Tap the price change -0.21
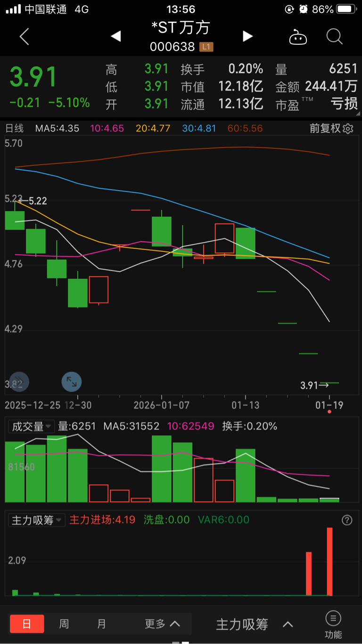This screenshot has height=644, width=362. coord(25,102)
